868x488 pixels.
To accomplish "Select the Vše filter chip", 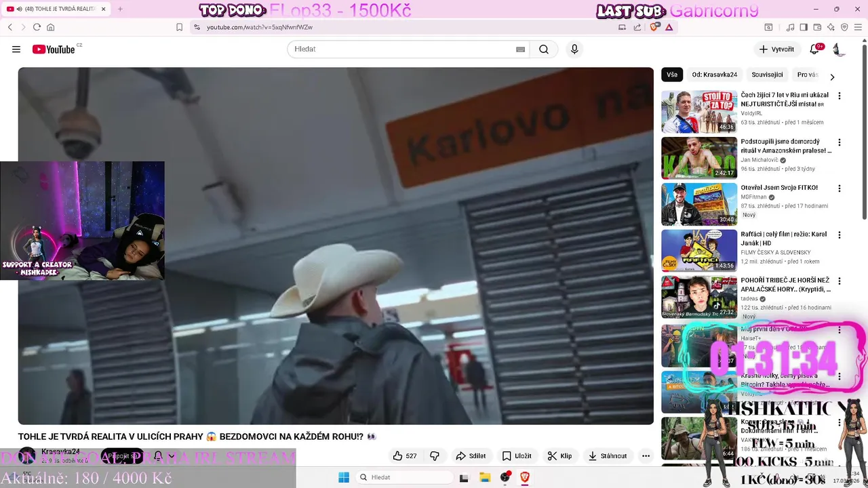I will coord(671,75).
